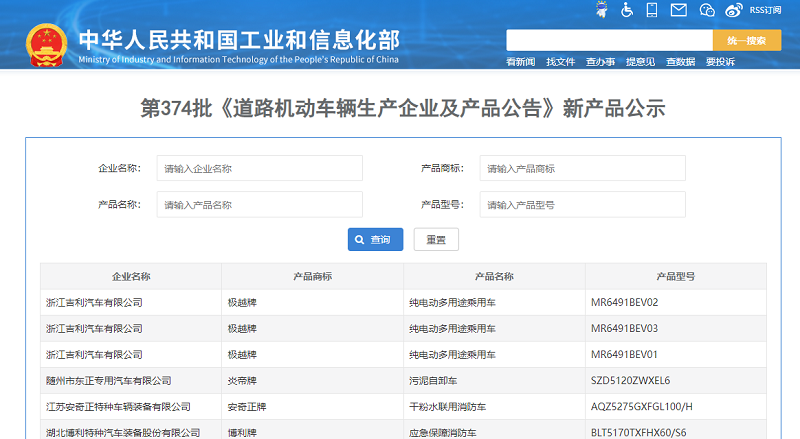Focus the top site search box
This screenshot has height=439, width=800.
coord(609,40)
